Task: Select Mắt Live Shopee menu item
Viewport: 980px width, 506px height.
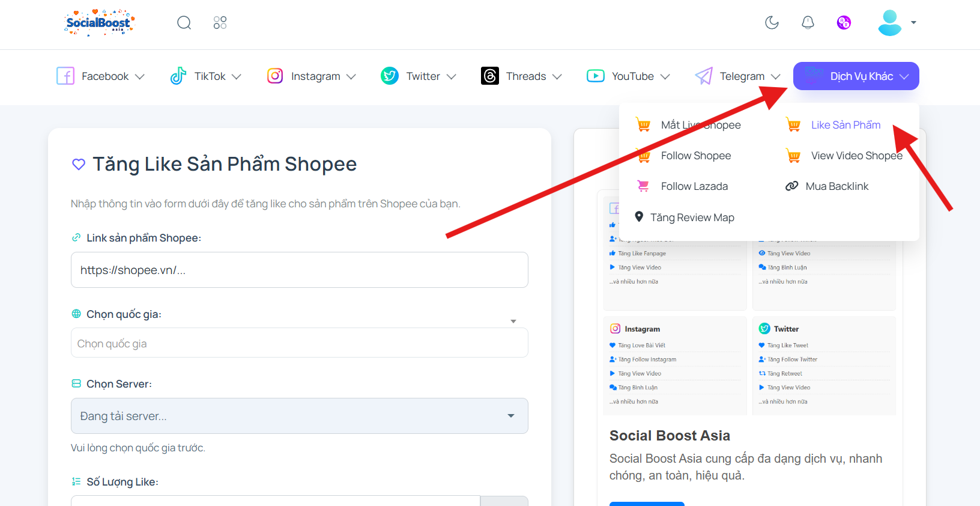Action: coord(701,125)
